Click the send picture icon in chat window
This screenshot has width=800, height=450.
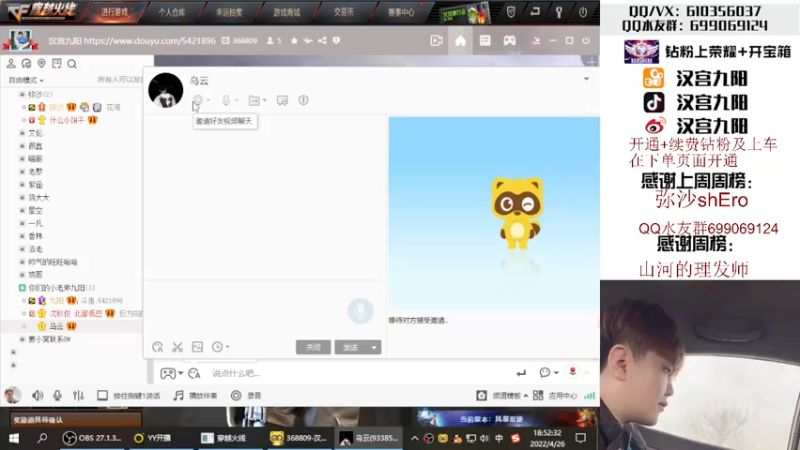pos(197,347)
